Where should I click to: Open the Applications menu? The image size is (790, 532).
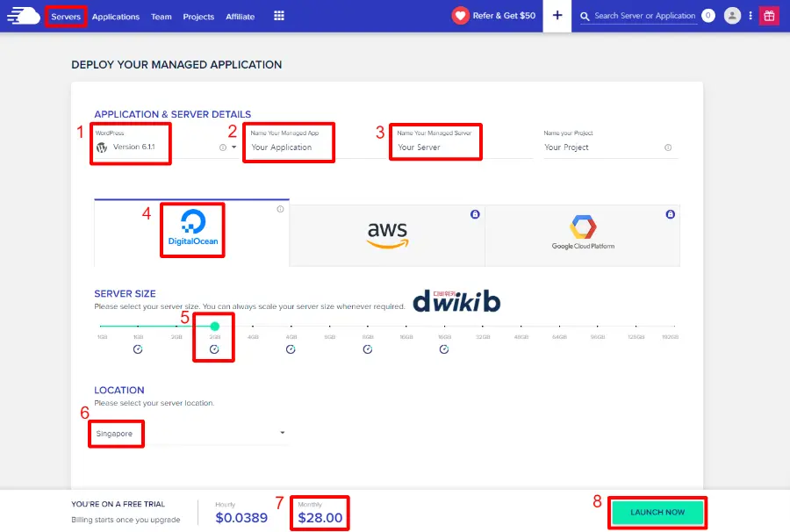[115, 16]
